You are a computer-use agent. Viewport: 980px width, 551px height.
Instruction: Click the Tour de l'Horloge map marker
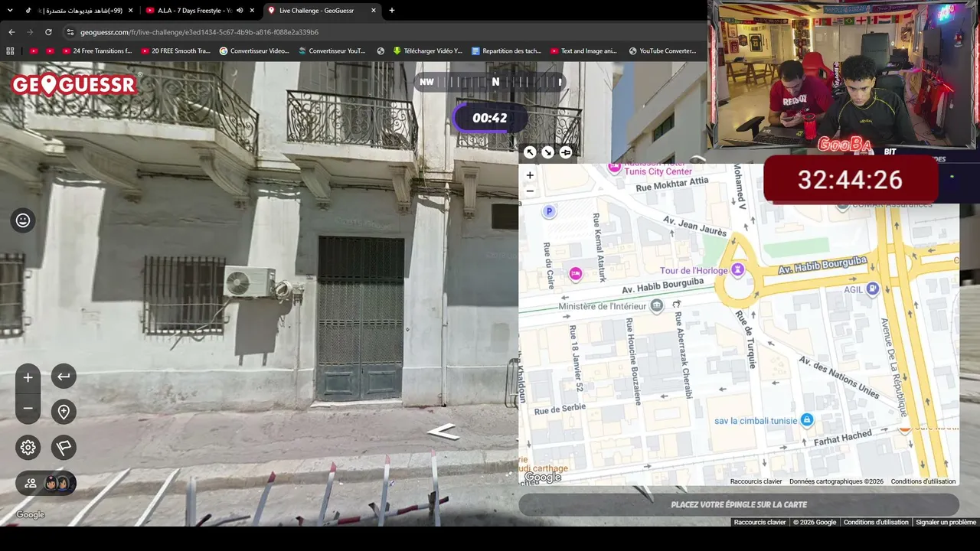point(737,269)
